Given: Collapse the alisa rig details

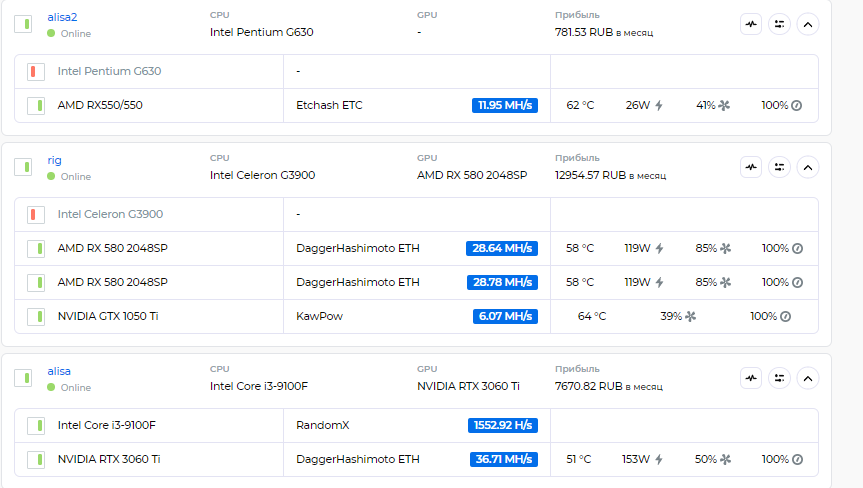Looking at the screenshot, I should point(807,379).
